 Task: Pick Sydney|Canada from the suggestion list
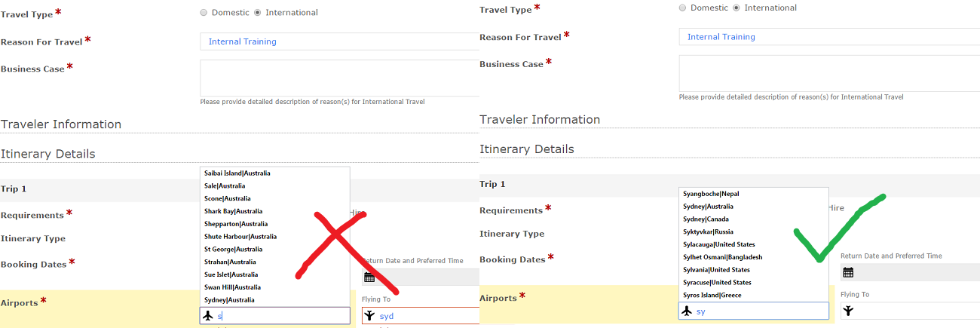click(706, 219)
